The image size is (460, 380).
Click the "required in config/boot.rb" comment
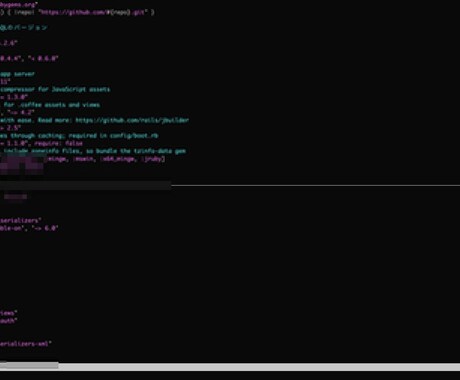[113, 136]
